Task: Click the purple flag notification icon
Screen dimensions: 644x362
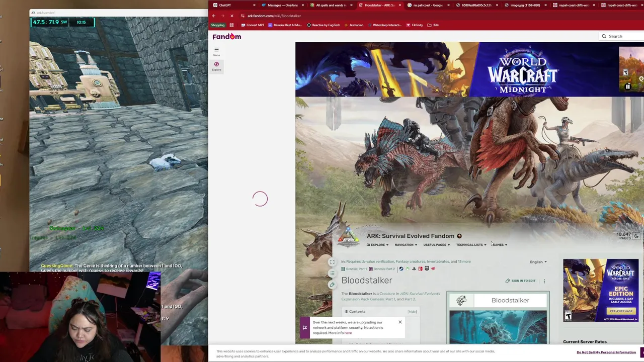Action: [x=304, y=328]
